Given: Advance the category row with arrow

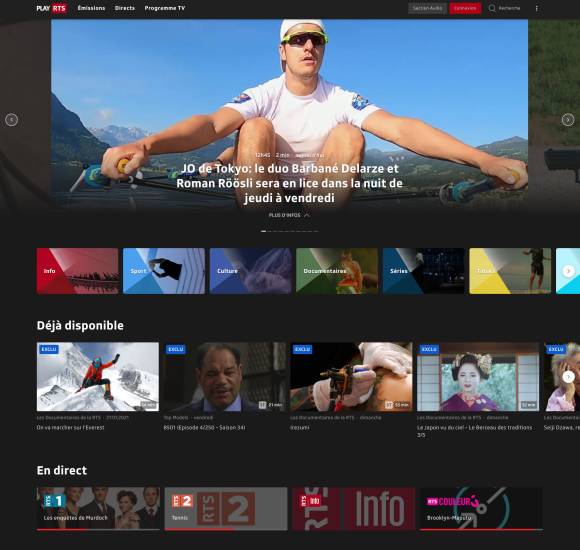Looking at the screenshot, I should point(569,271).
